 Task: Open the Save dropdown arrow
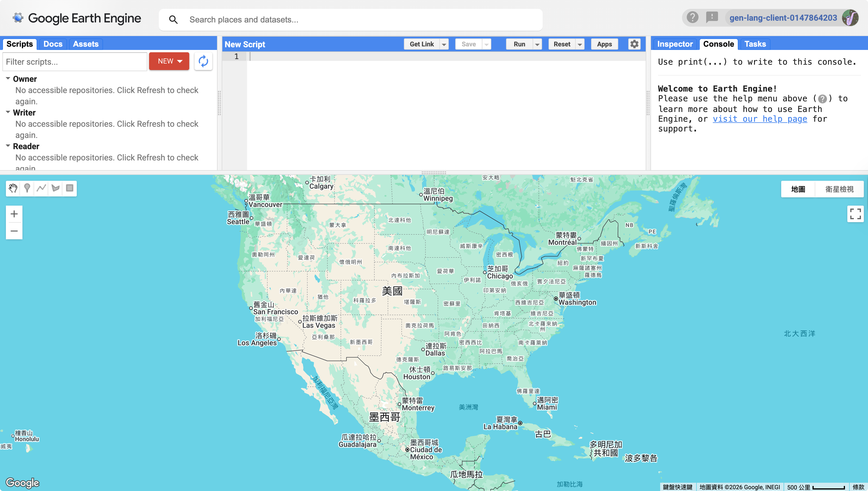pyautogui.click(x=486, y=44)
